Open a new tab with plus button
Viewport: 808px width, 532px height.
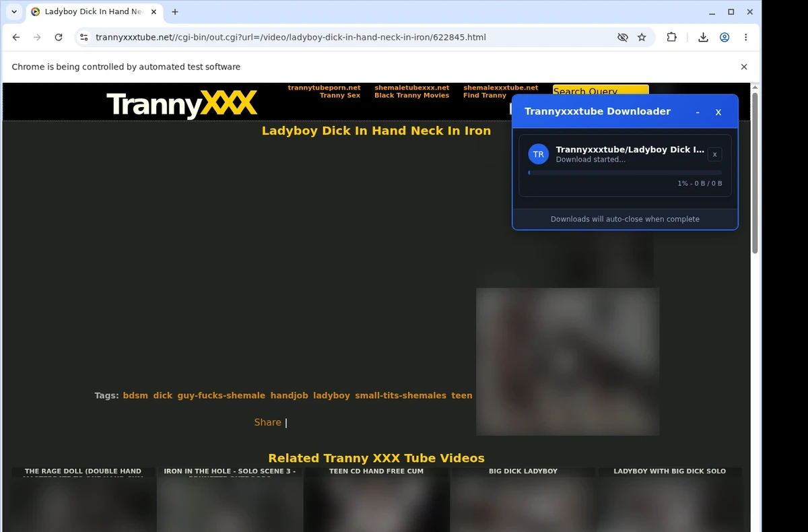click(175, 12)
